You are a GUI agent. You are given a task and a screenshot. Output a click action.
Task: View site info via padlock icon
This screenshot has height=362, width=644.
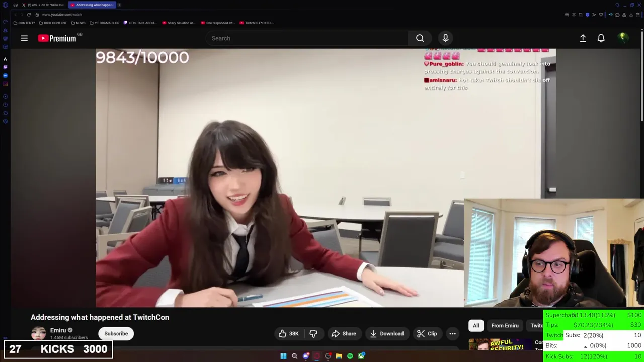click(37, 15)
